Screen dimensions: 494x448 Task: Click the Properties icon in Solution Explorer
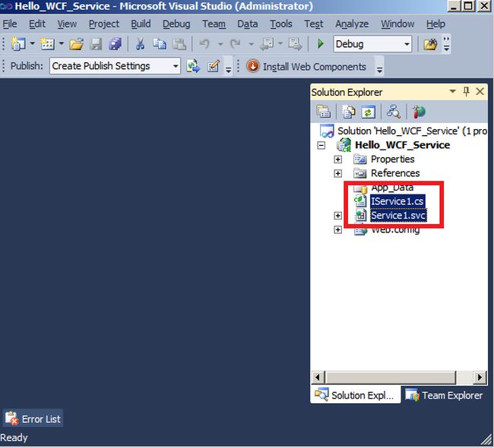323,112
